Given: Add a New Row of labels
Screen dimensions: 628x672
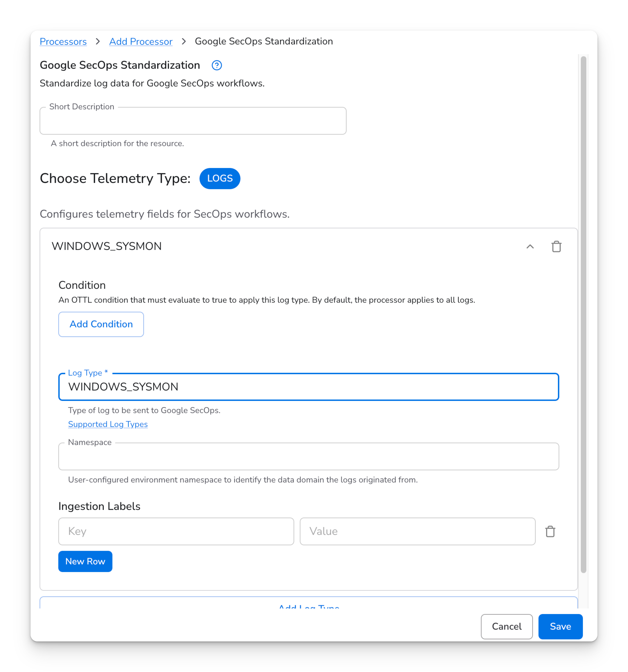Looking at the screenshot, I should 85,561.
